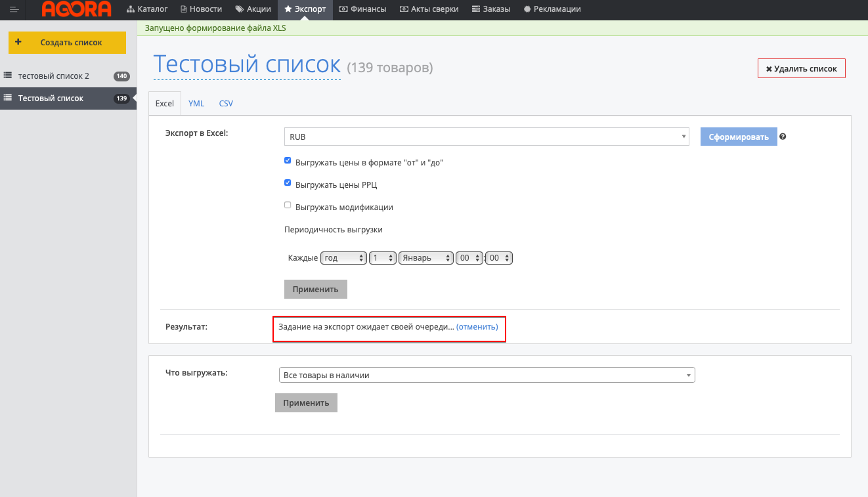Click the отменить link to cancel export
The image size is (868, 497).
click(x=477, y=326)
